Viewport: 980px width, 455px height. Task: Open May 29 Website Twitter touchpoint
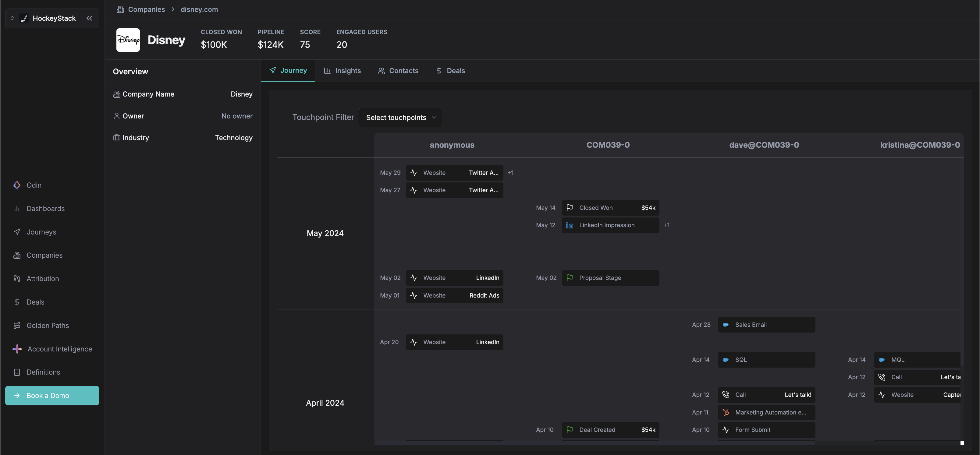[x=455, y=173]
